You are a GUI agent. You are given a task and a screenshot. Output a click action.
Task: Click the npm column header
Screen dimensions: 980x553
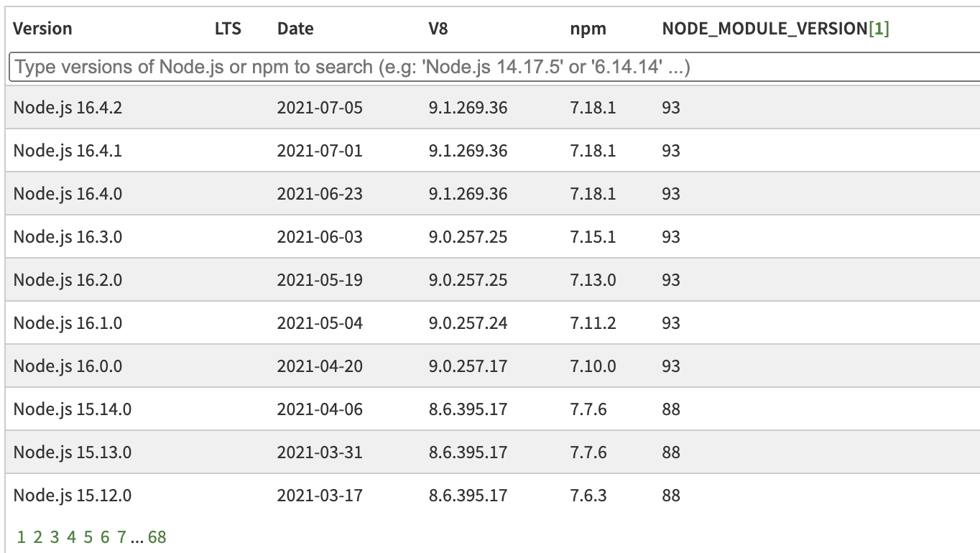pyautogui.click(x=588, y=29)
